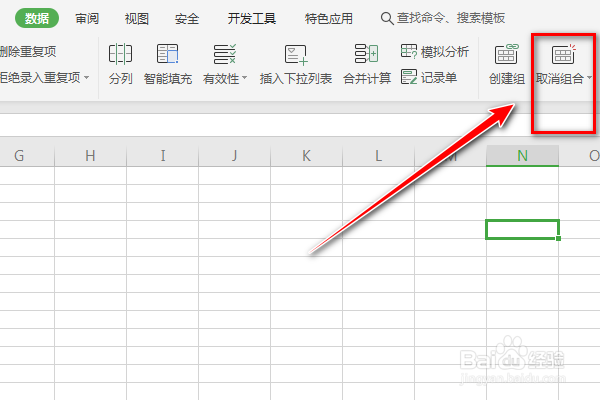600x400 pixels.
Task: Select column G header
Action: pos(27,156)
